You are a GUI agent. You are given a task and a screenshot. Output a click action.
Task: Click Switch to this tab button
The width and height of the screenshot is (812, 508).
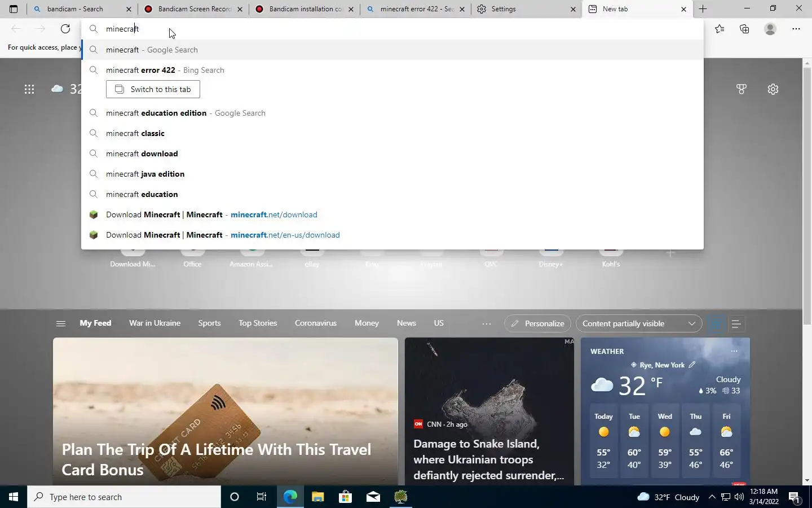click(153, 89)
